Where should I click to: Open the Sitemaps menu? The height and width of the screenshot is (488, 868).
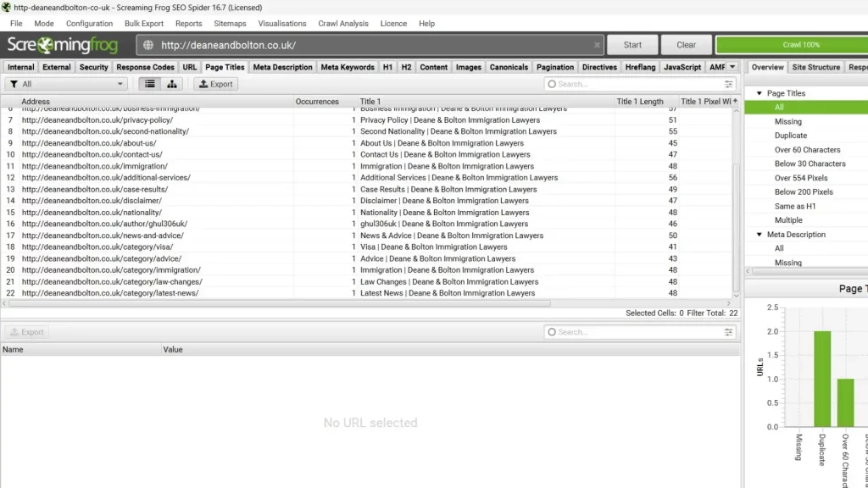tap(230, 23)
